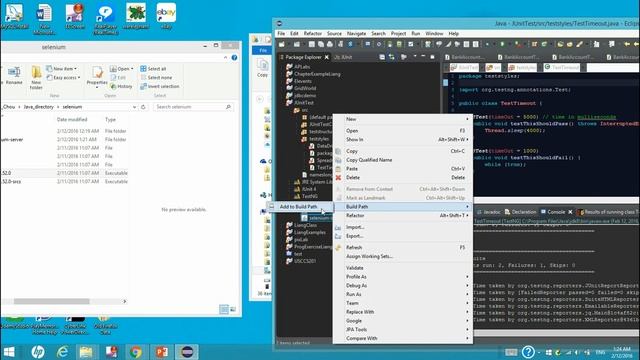Click the Save icon in Eclipse toolbar
640x360 pixels.
pyautogui.click(x=311, y=44)
